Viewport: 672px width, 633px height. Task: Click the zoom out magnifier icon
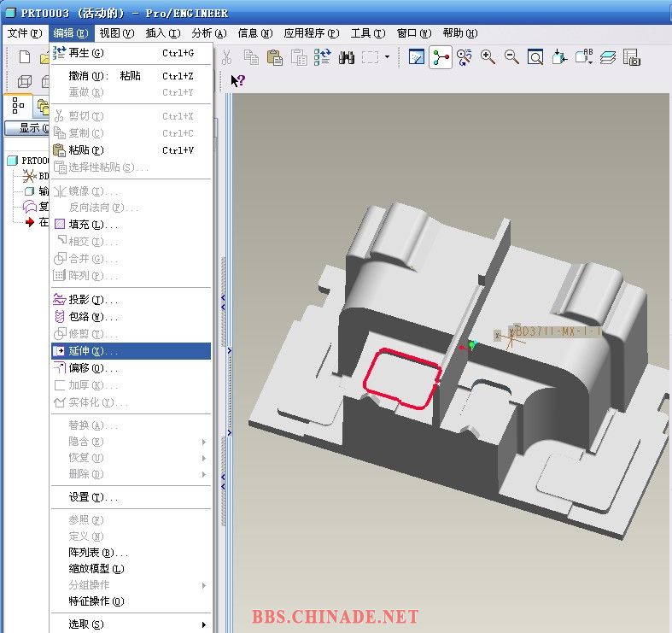point(511,57)
